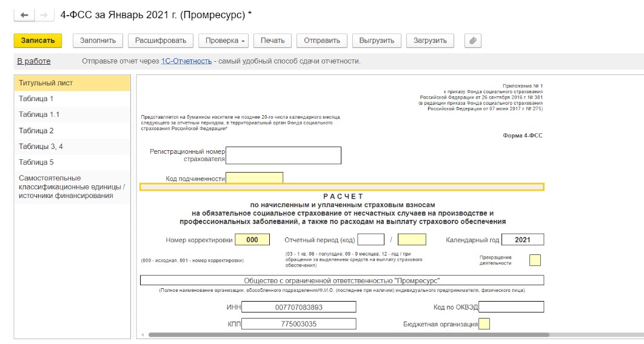The image size is (644, 344).
Task: Open the Таблица 1 section
Action: (x=72, y=99)
